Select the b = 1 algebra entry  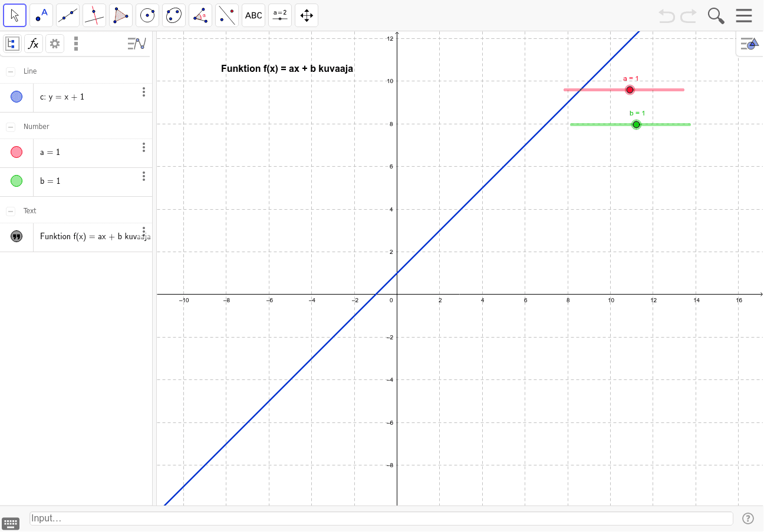pyautogui.click(x=76, y=181)
